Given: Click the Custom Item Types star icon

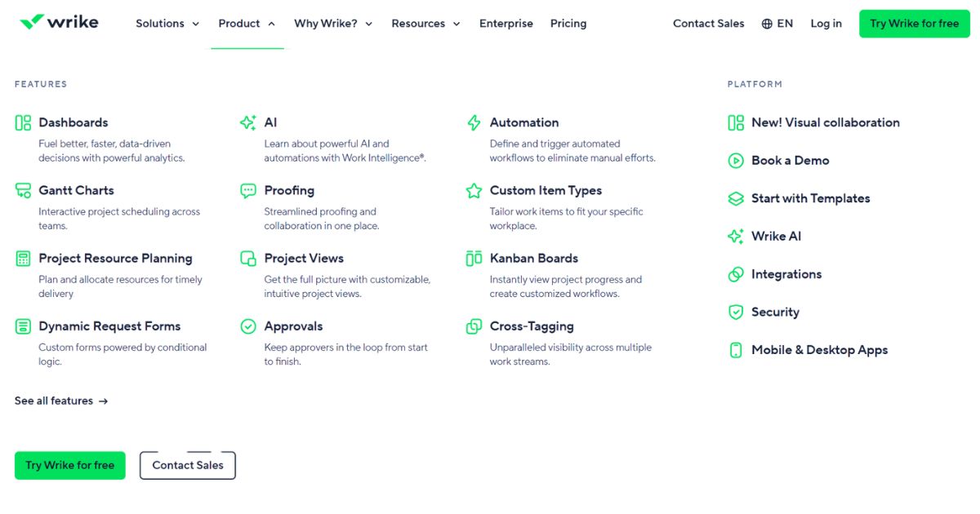Looking at the screenshot, I should coord(474,191).
